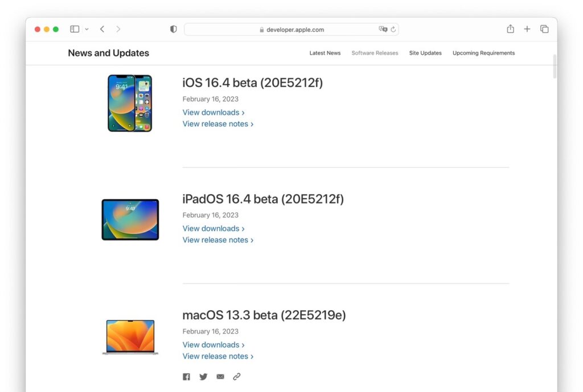Open the Privacy Report shield icon

click(173, 28)
